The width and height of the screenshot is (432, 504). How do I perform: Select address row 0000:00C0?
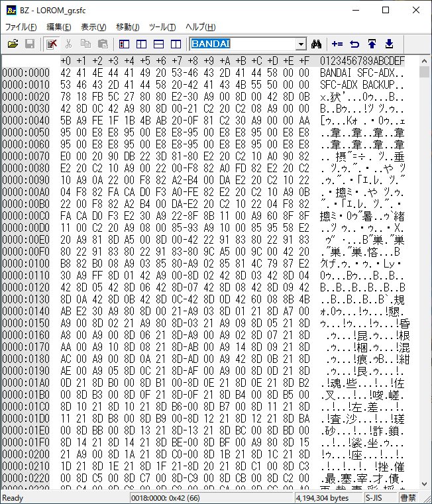pos(26,216)
